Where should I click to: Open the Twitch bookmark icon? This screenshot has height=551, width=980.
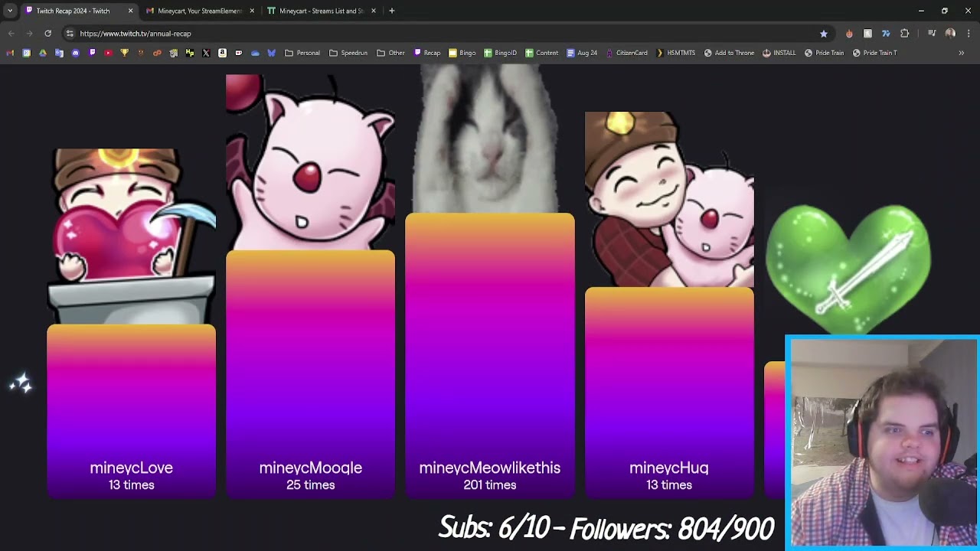(92, 53)
